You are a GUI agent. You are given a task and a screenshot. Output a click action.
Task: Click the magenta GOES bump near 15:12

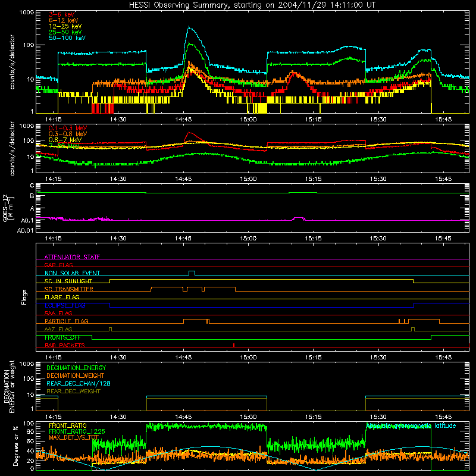click(x=299, y=218)
